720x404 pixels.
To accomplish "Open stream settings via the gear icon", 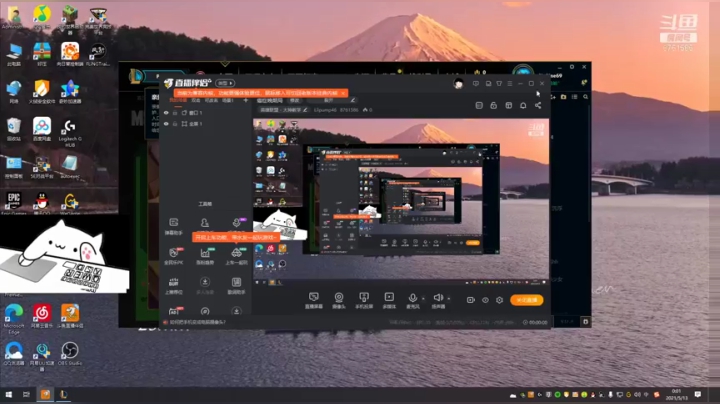I will [500, 300].
